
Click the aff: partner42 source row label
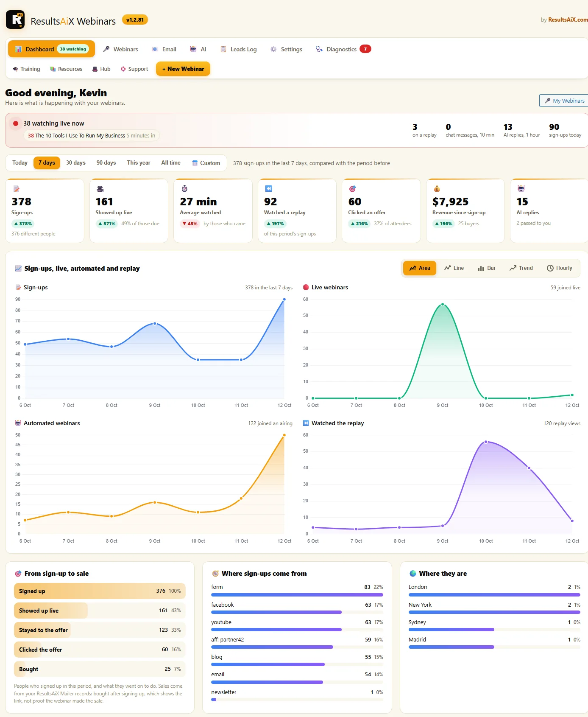coord(228,640)
